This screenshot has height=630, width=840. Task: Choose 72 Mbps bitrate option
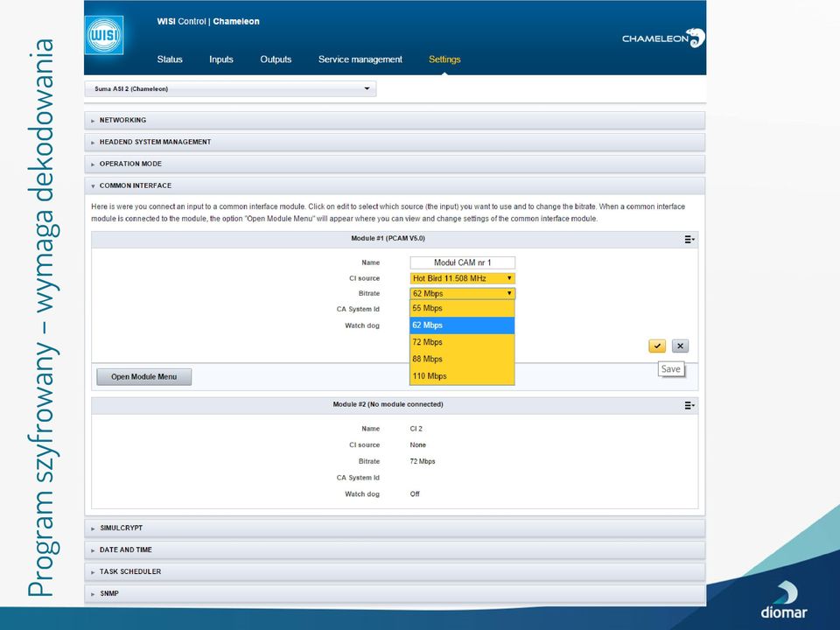[462, 342]
